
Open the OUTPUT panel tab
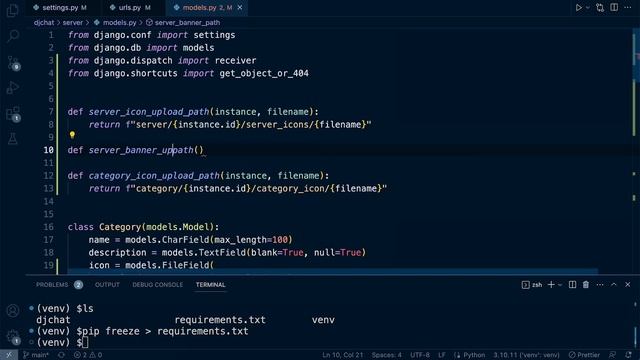[107, 284]
